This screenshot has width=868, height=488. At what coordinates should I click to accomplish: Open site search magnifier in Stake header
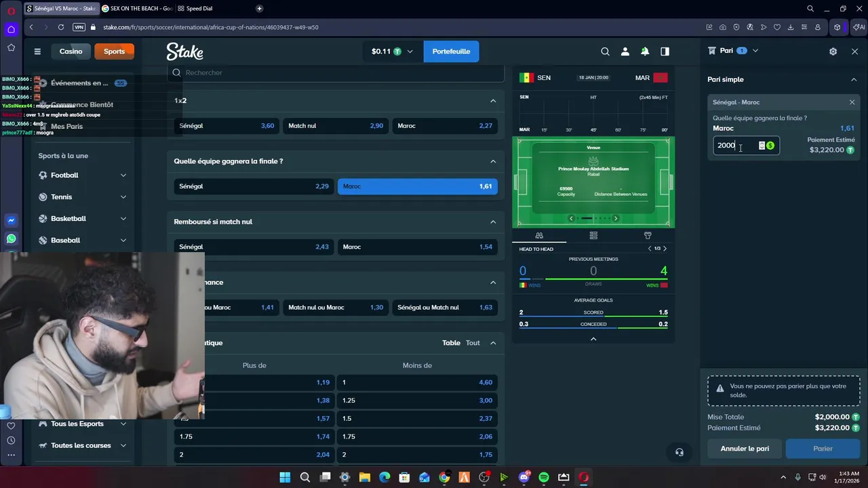pos(605,52)
